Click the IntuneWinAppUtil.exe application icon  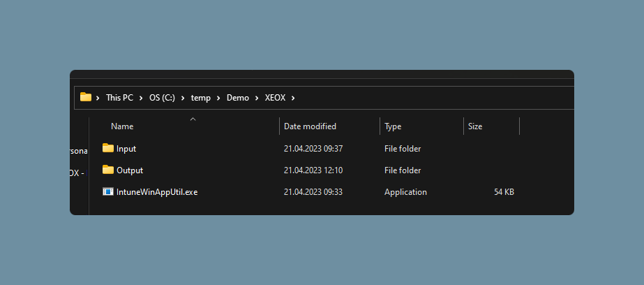[108, 191]
